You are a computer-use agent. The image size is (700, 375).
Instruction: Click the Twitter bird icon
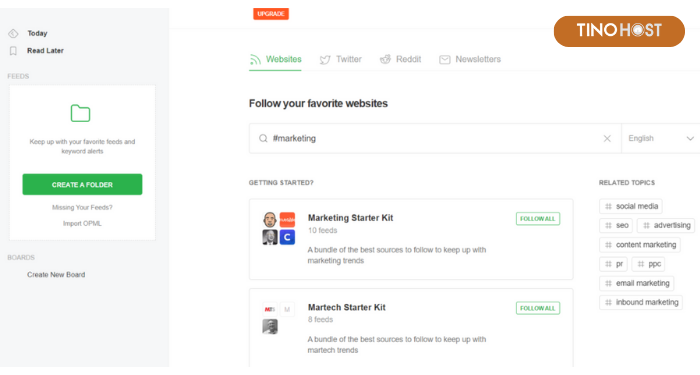tap(325, 59)
